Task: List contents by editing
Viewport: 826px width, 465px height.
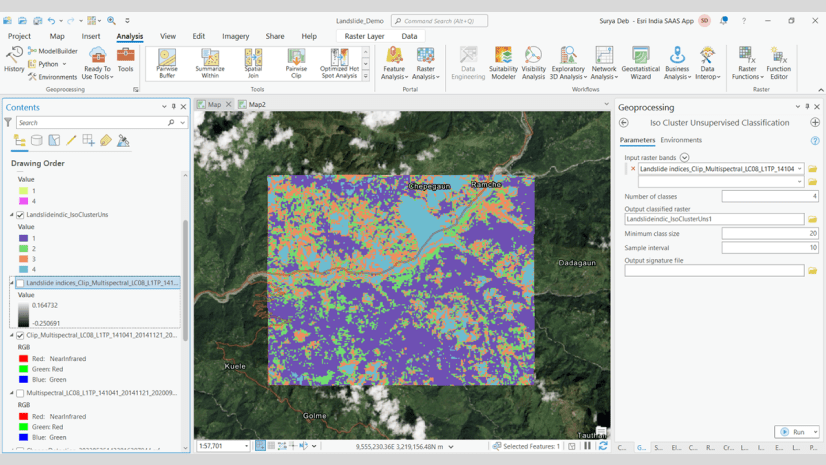Action: (71, 141)
